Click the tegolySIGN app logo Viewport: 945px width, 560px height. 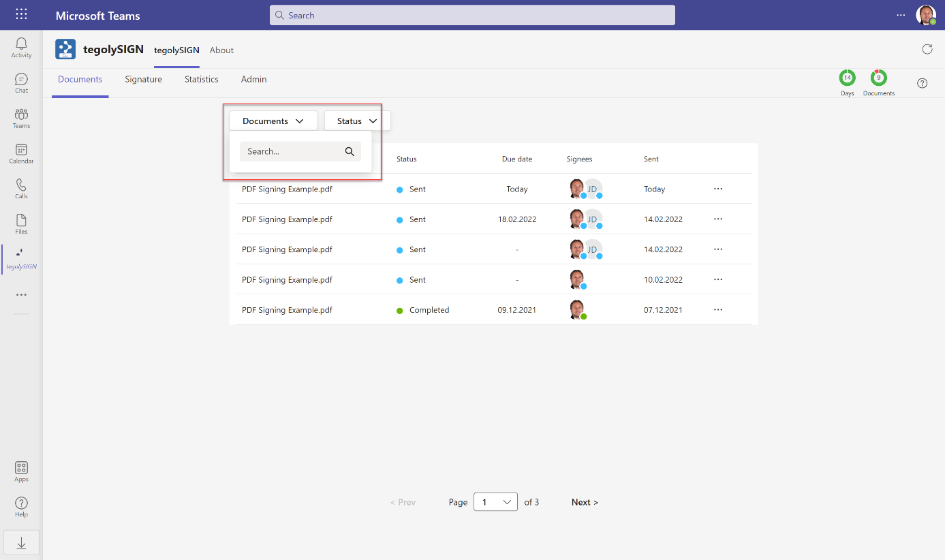tap(65, 50)
